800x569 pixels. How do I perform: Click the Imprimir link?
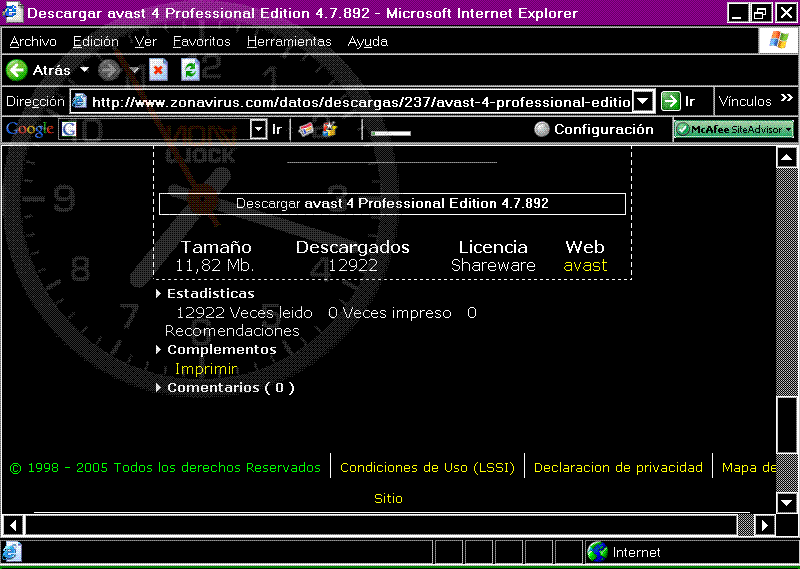(206, 369)
